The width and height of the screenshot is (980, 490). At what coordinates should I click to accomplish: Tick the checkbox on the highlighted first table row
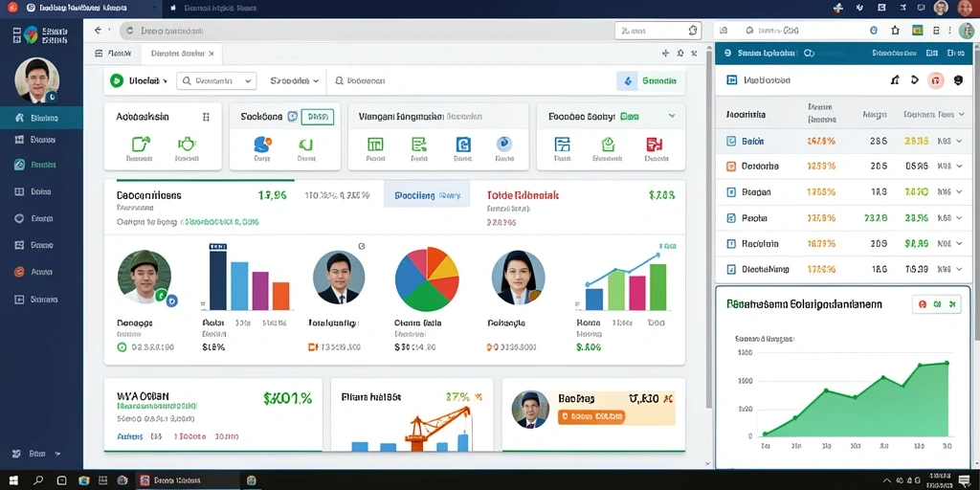click(x=731, y=142)
